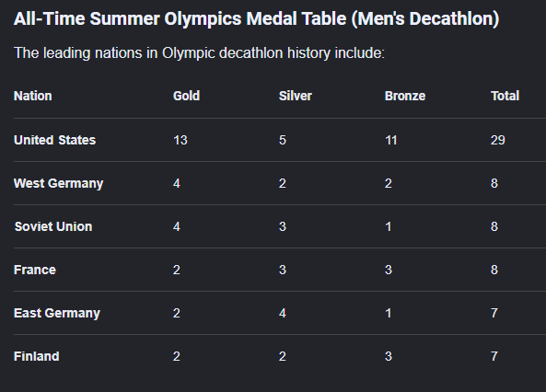The width and height of the screenshot is (546, 392).
Task: Click the East Germany nation cell
Action: pyautogui.click(x=57, y=313)
